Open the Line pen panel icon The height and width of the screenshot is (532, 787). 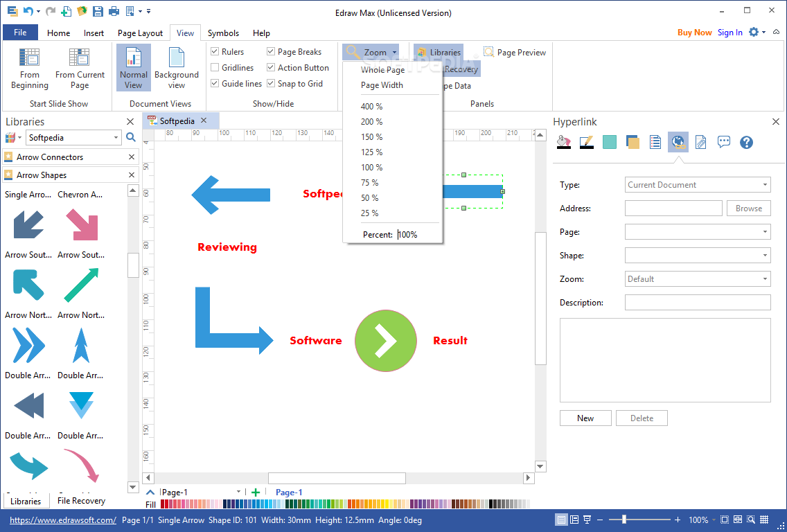[587, 143]
